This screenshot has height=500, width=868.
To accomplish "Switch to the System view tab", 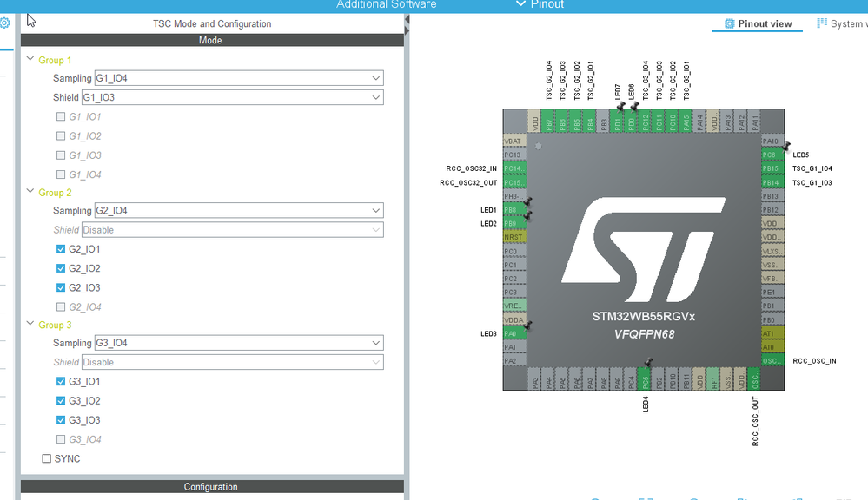I will click(x=842, y=23).
